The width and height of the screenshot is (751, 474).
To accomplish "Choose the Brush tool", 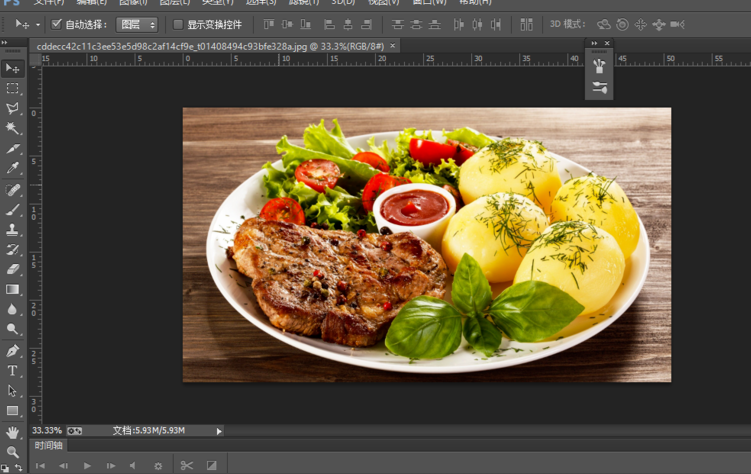I will coord(13,210).
